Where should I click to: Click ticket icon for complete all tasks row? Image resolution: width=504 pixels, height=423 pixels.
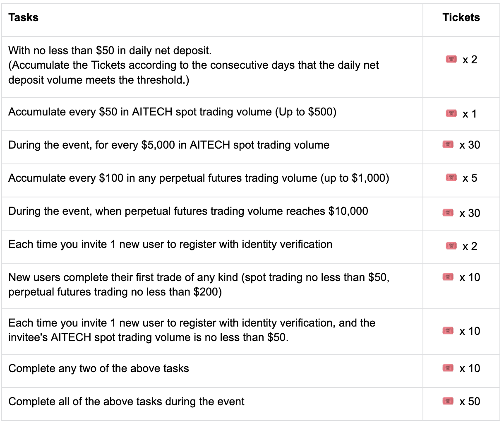[448, 401]
